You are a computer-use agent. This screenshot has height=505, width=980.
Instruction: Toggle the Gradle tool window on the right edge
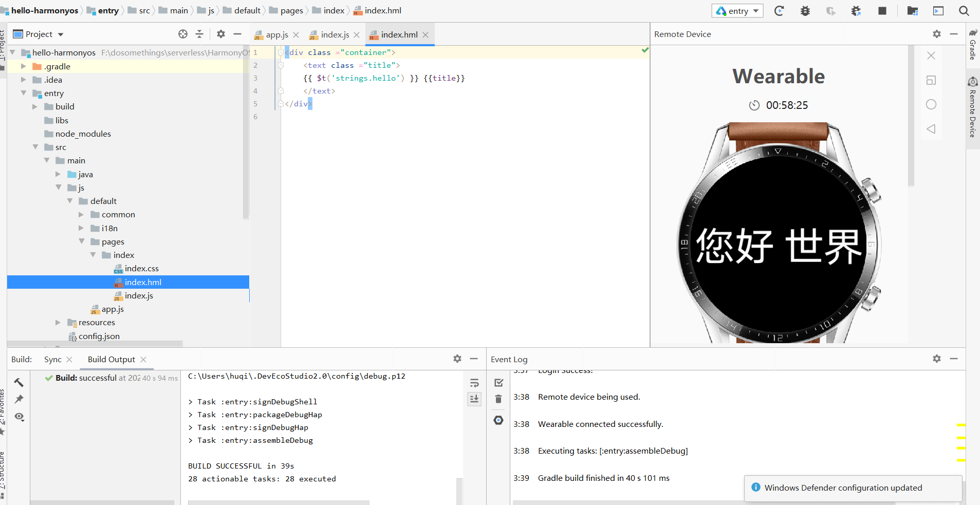pos(973,45)
